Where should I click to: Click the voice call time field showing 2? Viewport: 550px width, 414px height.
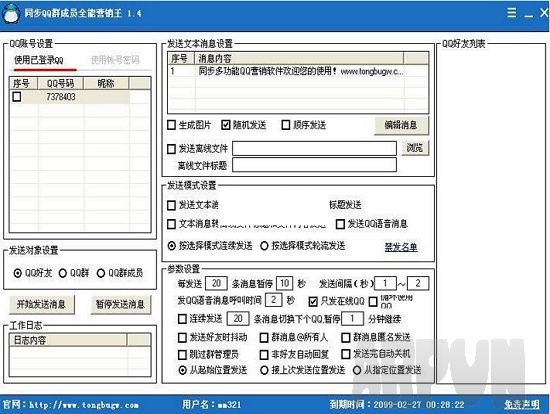tap(274, 300)
